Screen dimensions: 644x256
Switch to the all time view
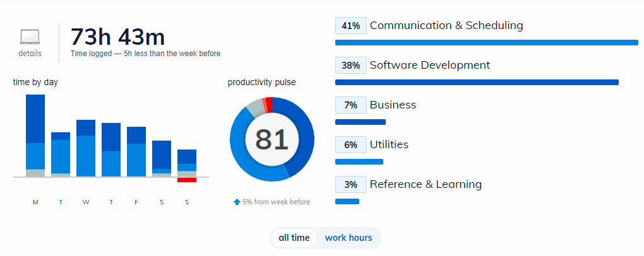point(294,238)
